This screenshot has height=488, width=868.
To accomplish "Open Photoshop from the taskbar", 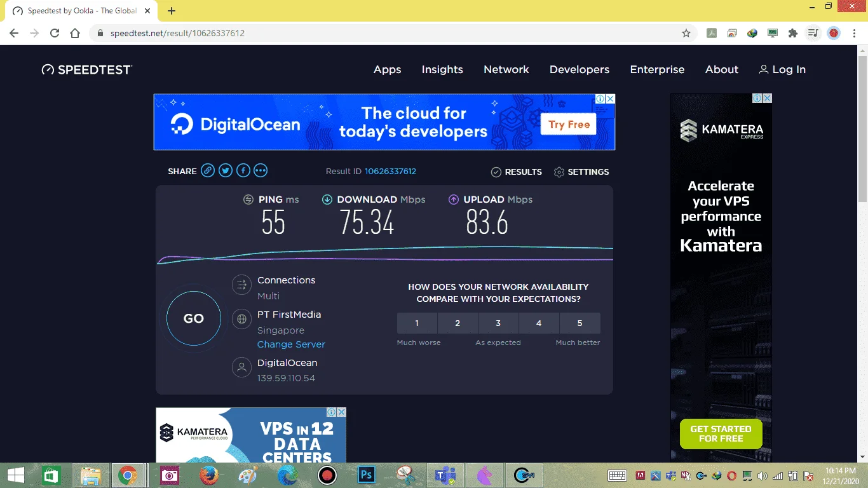I will pyautogui.click(x=367, y=475).
